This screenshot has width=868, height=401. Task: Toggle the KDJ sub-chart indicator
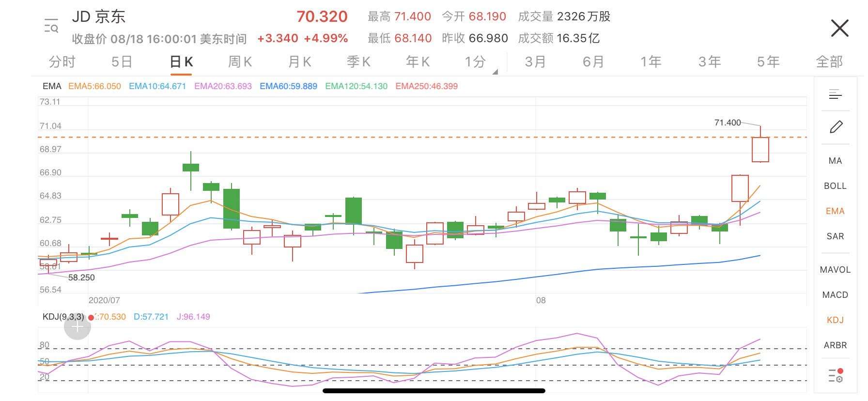(x=835, y=320)
